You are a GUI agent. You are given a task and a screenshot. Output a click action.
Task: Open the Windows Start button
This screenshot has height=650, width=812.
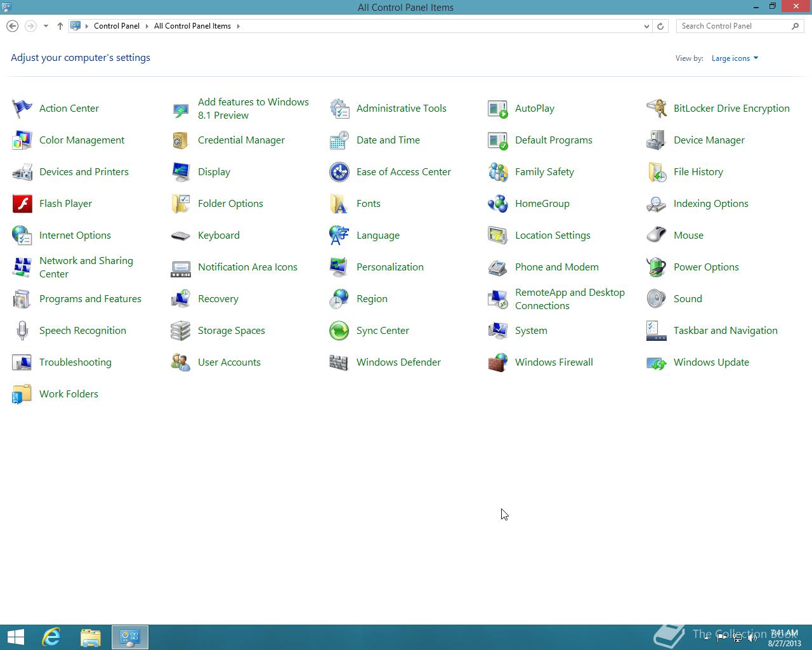15,637
